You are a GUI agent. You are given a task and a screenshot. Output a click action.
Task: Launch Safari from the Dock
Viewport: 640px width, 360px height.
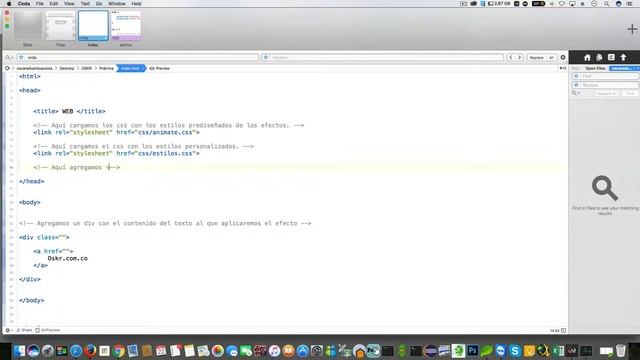click(x=76, y=351)
